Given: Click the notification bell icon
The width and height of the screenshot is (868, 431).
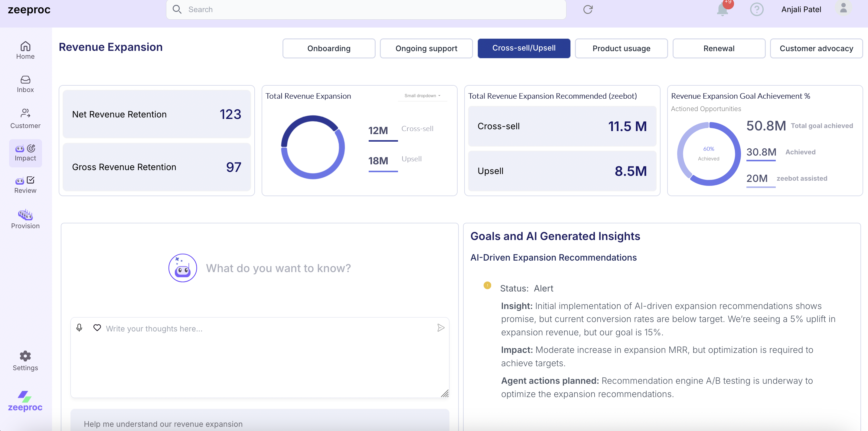Looking at the screenshot, I should pos(722,9).
